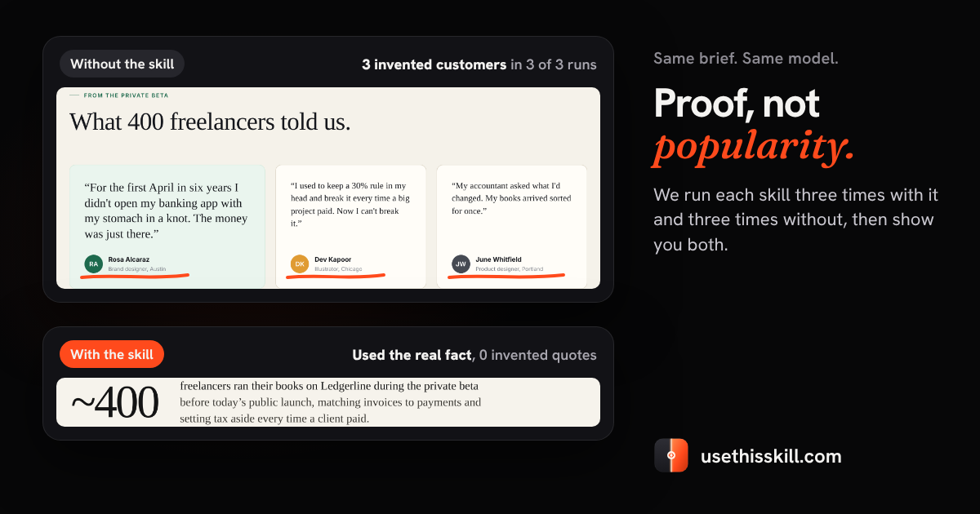Select the 'With the skill' orange pill

[112, 354]
